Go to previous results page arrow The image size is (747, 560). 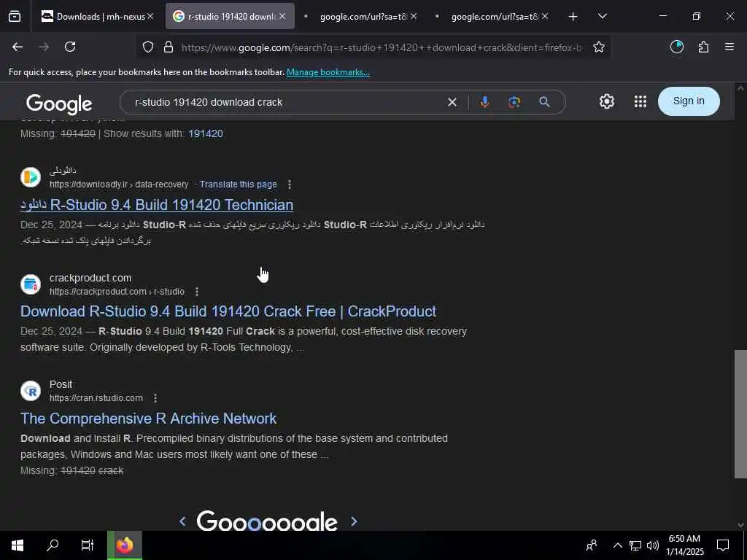[182, 521]
